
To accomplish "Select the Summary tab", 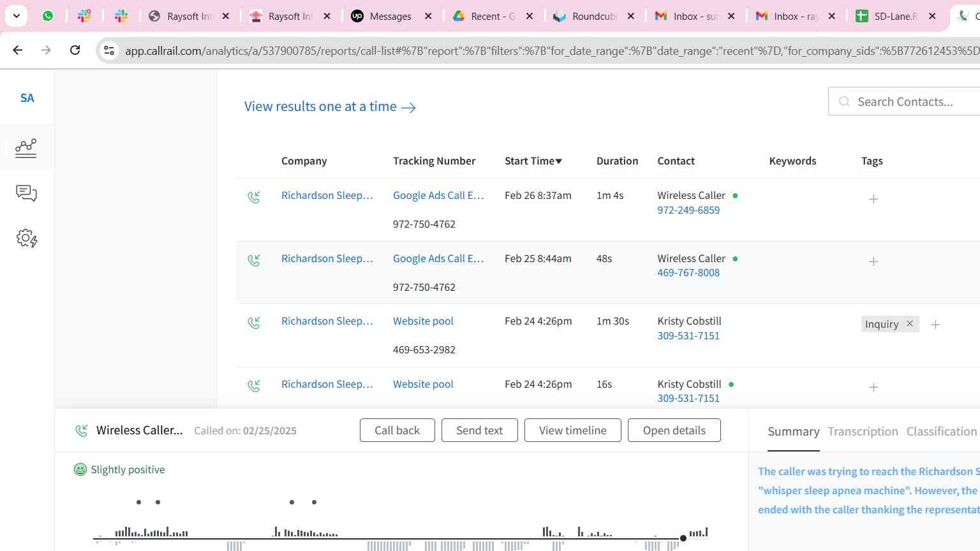I will tap(794, 432).
